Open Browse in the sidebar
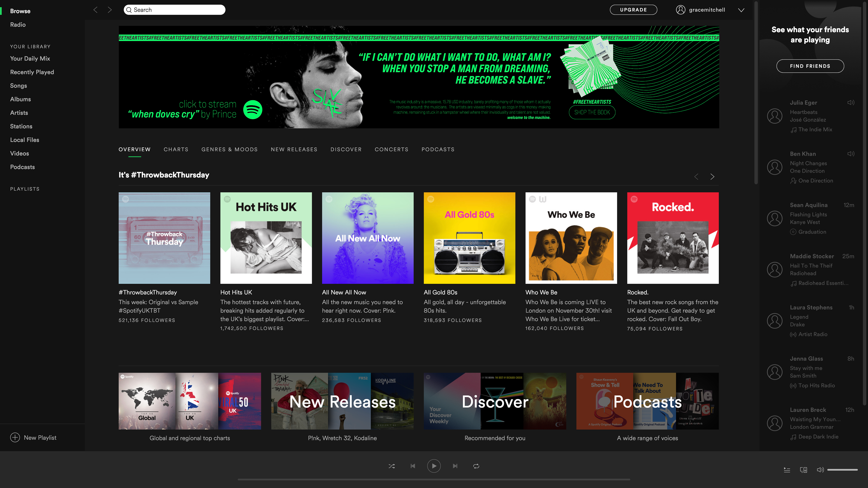The image size is (868, 488). [x=20, y=11]
